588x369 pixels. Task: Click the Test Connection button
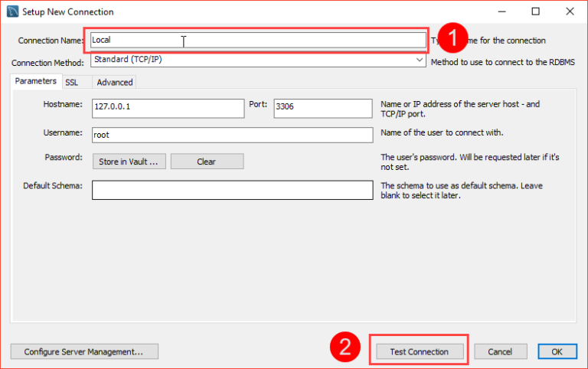[x=420, y=351]
